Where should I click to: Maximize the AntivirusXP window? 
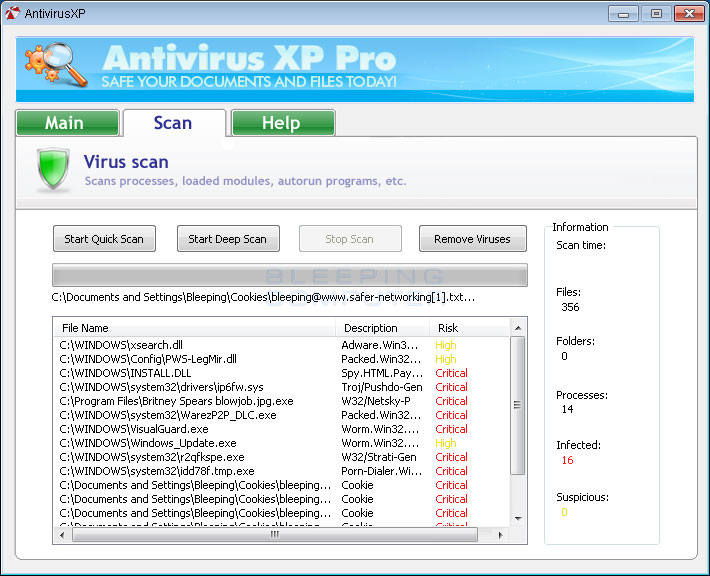pyautogui.click(x=656, y=13)
